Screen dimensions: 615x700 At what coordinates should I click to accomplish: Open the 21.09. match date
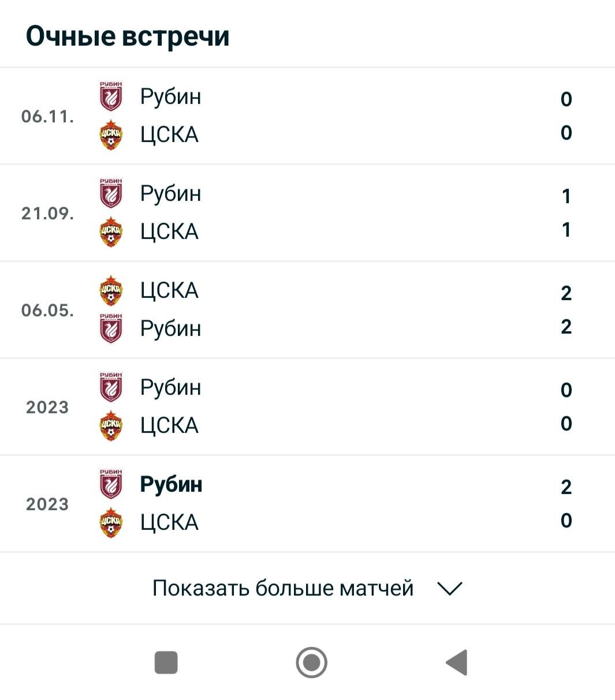[x=47, y=213]
